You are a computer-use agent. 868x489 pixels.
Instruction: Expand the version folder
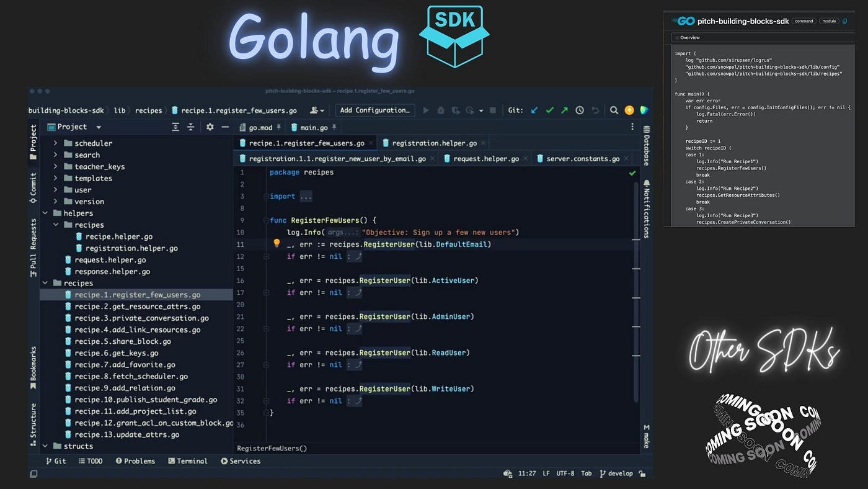[x=55, y=202]
